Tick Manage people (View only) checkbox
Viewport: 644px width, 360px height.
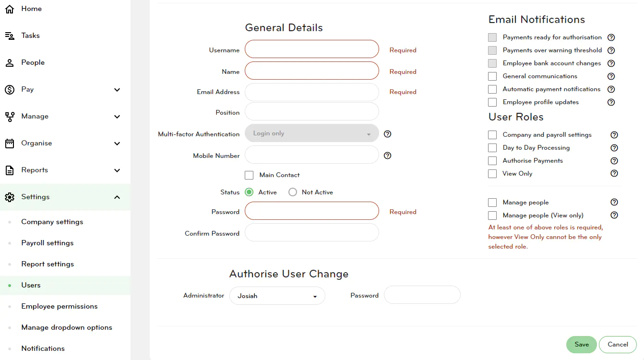click(x=492, y=216)
